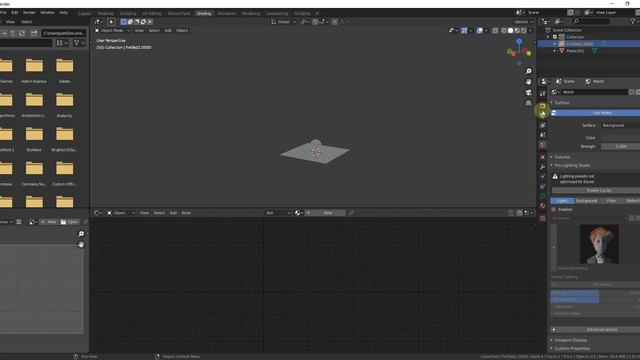Screen dimensions: 640x360
Task: Click the outliner search field
Action: [591, 22]
